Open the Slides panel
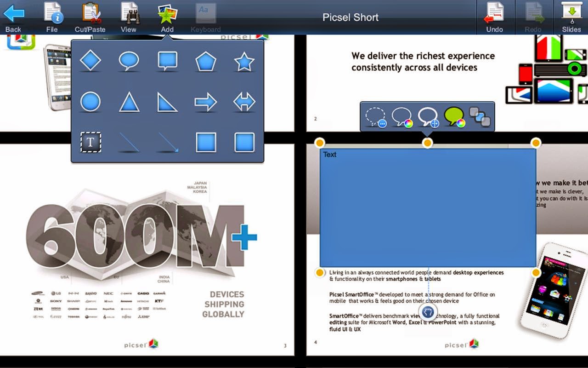 coord(571,17)
